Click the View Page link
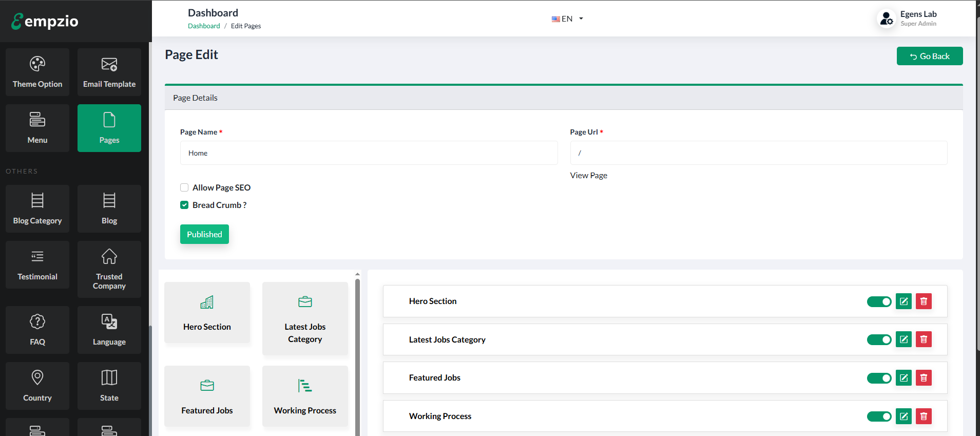 point(588,176)
